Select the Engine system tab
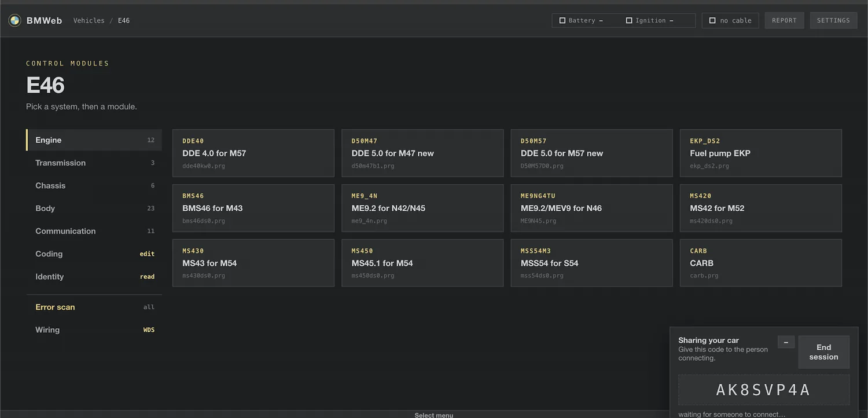This screenshot has height=418, width=868. [x=94, y=140]
